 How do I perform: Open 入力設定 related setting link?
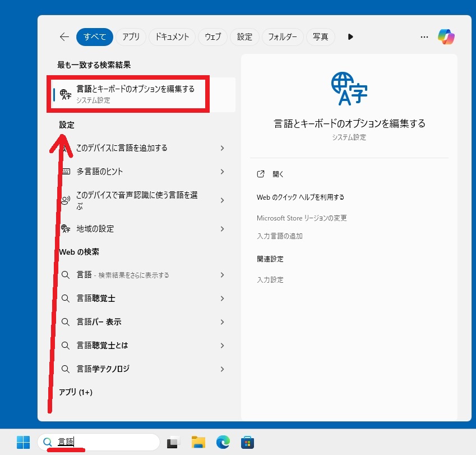[270, 280]
